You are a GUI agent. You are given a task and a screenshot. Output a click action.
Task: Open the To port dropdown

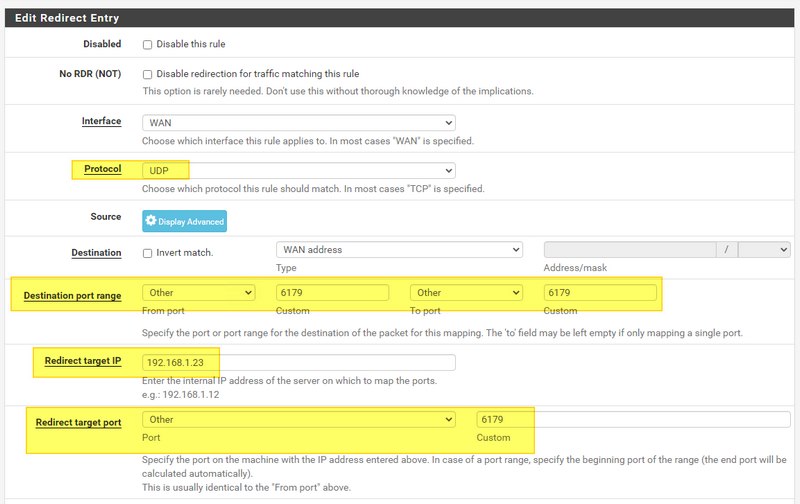click(466, 293)
